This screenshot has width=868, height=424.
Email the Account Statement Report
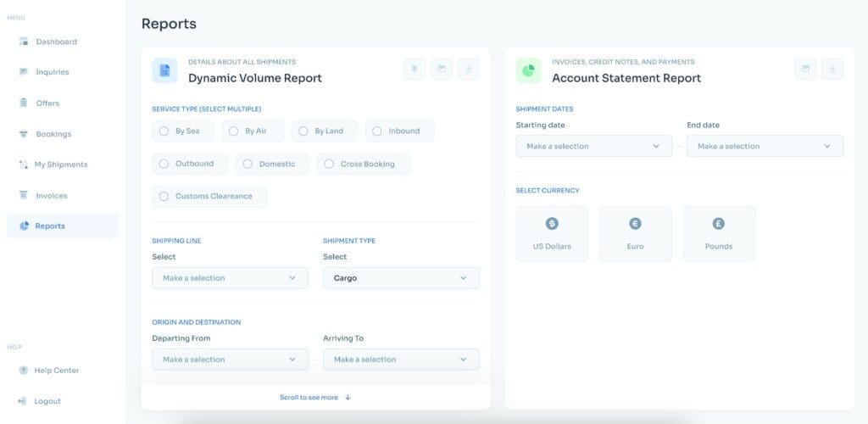tap(805, 70)
